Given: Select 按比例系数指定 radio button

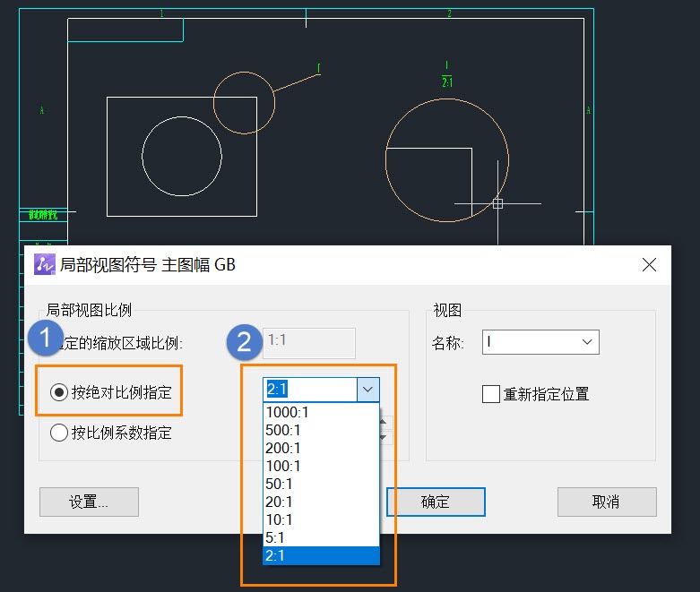Looking at the screenshot, I should tap(59, 433).
